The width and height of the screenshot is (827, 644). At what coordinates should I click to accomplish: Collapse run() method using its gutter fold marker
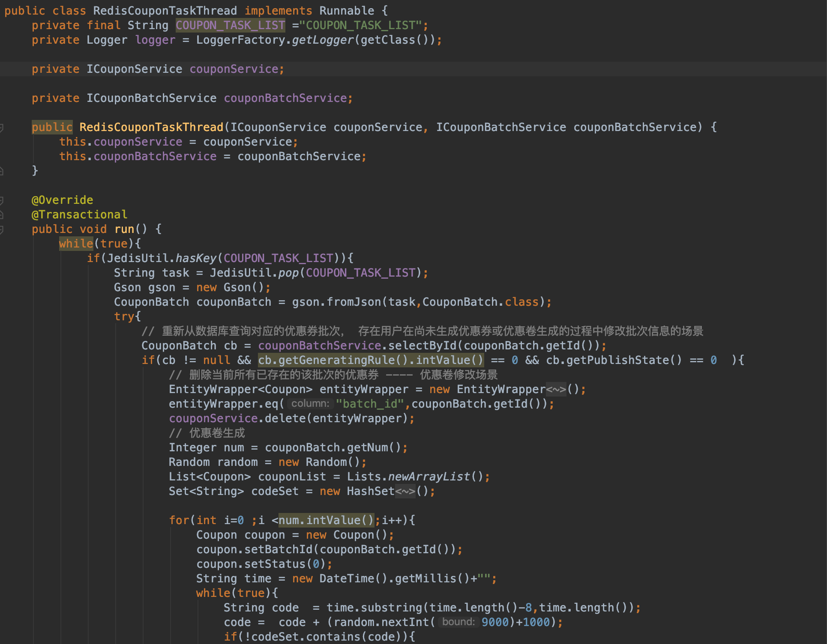pyautogui.click(x=2, y=230)
